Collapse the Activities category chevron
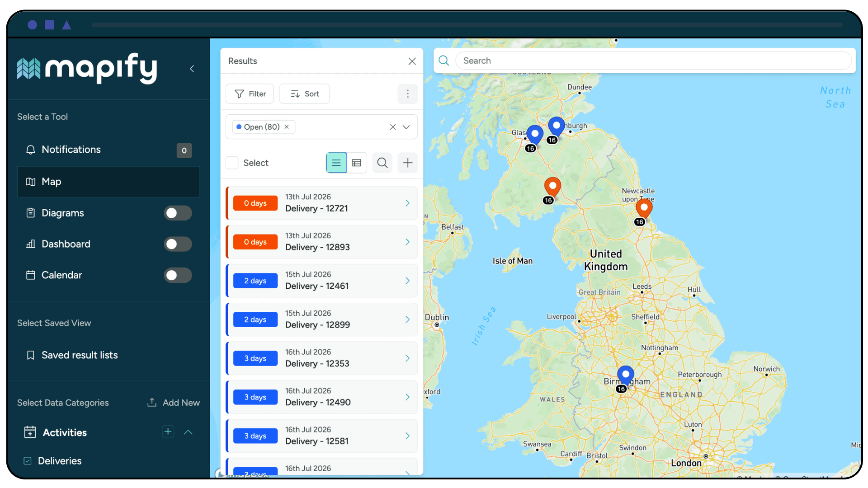The height and width of the screenshot is (488, 868). (x=189, y=432)
